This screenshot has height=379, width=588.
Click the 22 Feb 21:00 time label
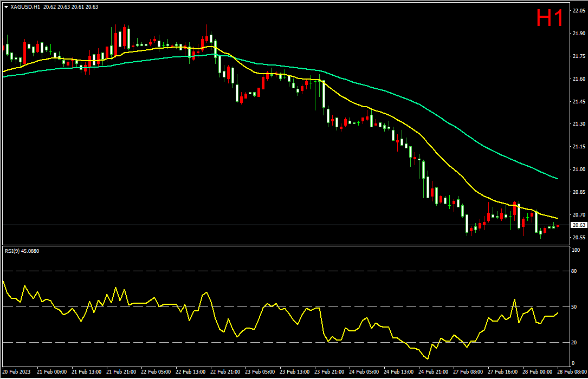(225, 371)
